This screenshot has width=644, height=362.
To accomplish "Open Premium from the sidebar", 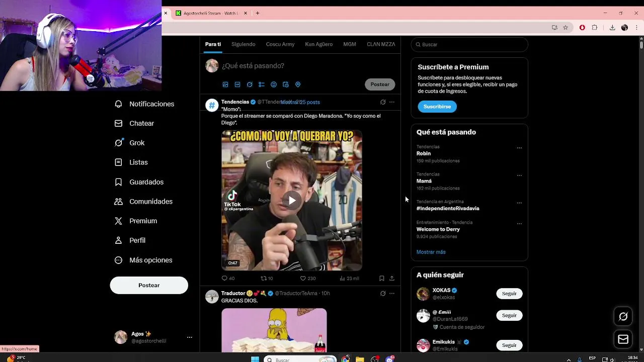I will click(x=136, y=221).
